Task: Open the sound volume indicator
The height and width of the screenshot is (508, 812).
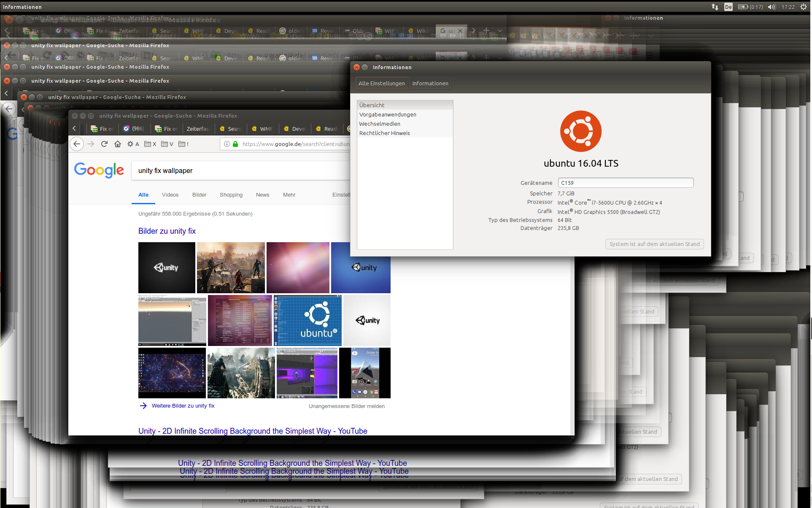Action: click(772, 7)
